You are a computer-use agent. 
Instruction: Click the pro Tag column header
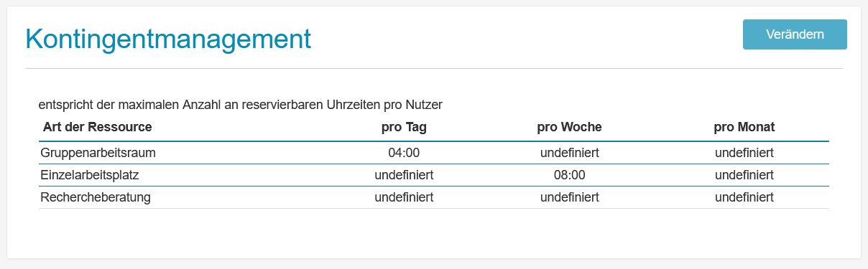point(404,127)
